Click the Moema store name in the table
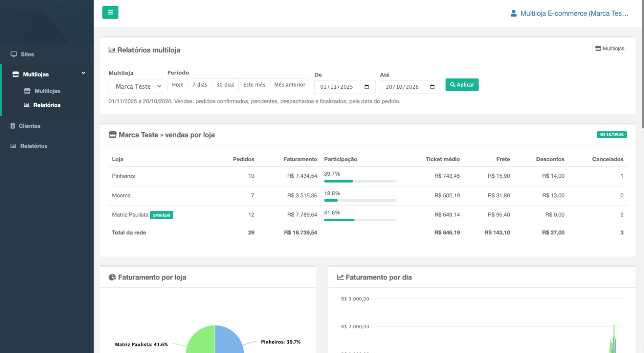The height and width of the screenshot is (353, 644). click(x=121, y=196)
